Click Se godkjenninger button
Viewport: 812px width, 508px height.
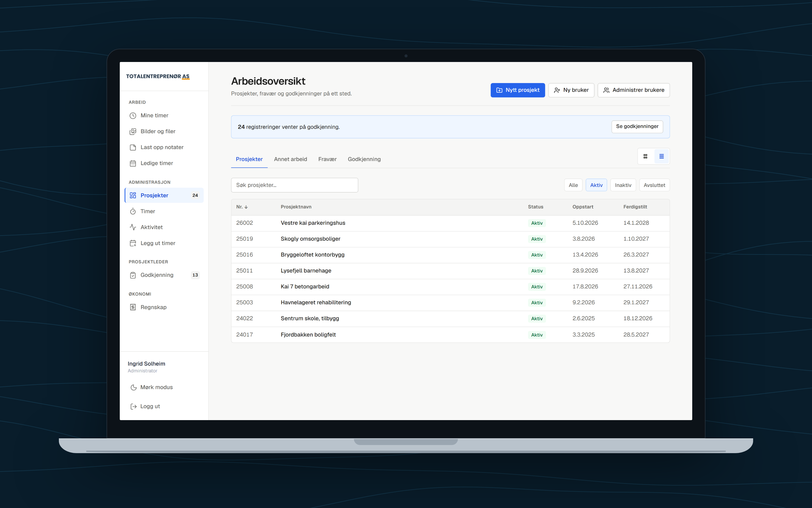(x=637, y=127)
